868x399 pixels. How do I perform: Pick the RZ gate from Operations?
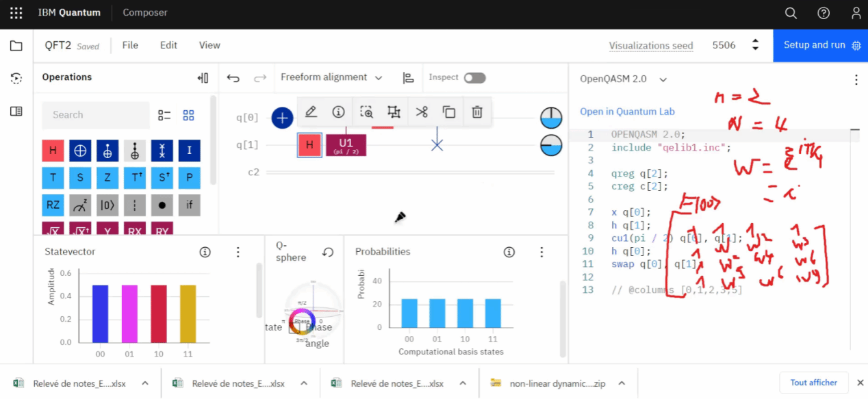pos(53,205)
